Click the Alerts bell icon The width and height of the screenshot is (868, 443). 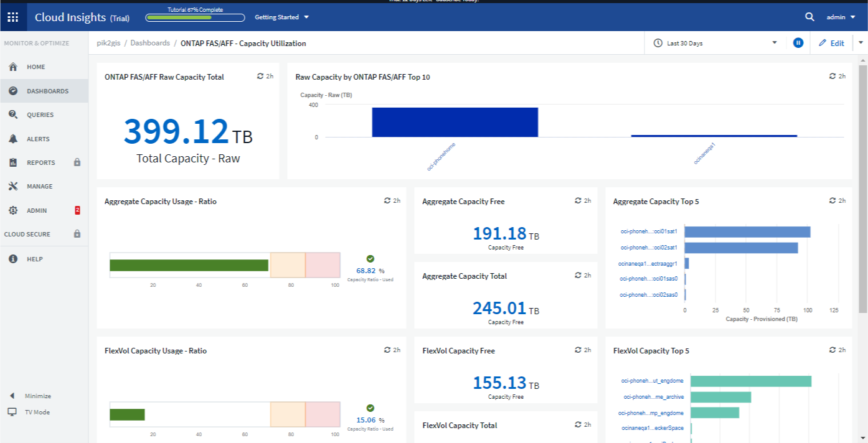(13, 139)
